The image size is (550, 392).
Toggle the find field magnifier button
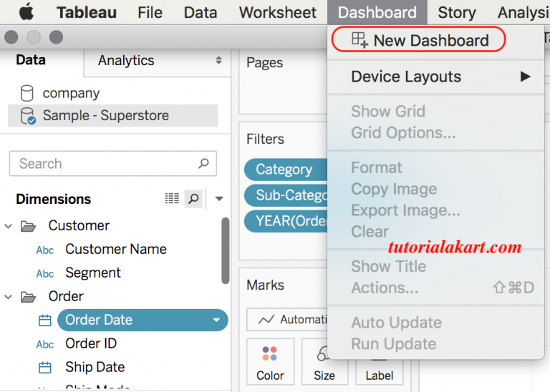point(193,199)
